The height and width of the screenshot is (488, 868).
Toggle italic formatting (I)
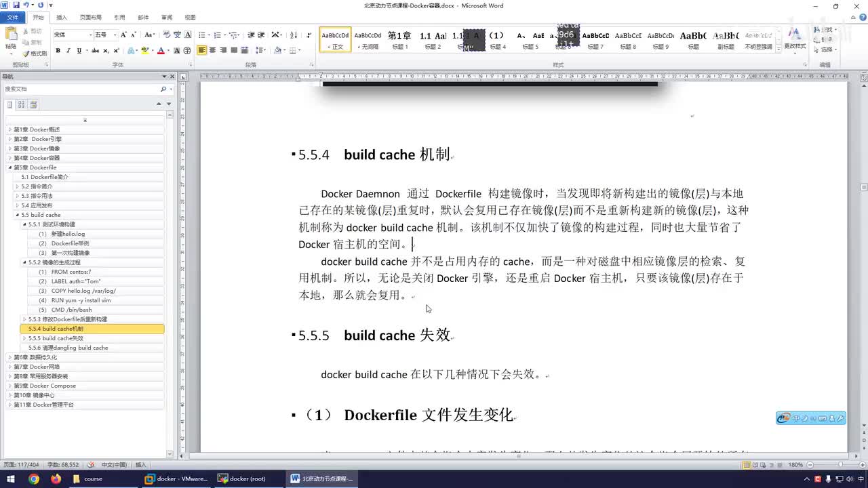coord(68,51)
